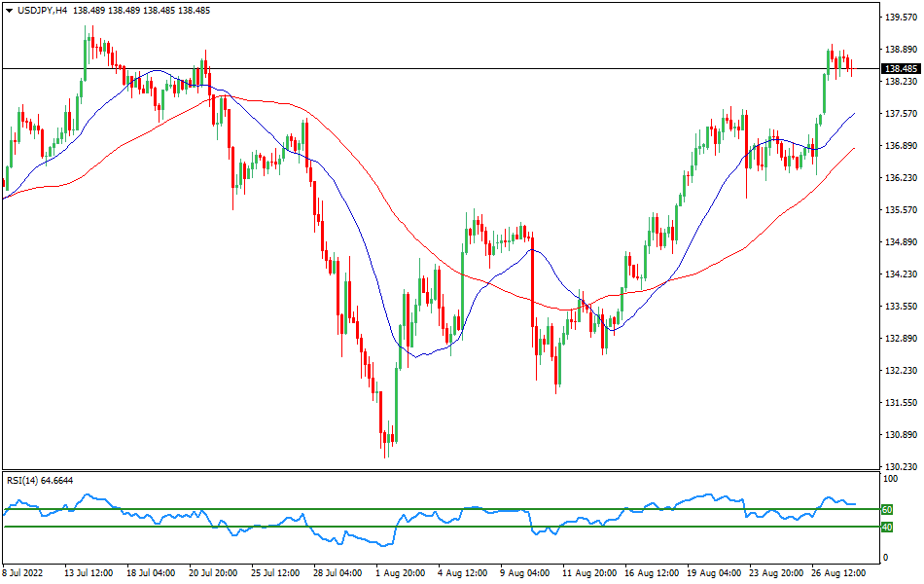
Task: Click the 130.890 price axis label
Action: click(x=902, y=435)
